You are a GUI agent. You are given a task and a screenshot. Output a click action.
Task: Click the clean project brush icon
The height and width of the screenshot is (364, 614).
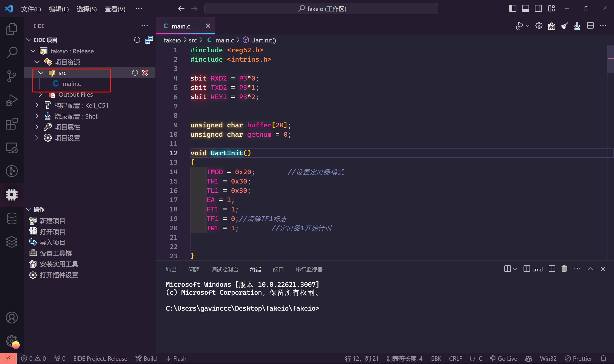pyautogui.click(x=564, y=26)
